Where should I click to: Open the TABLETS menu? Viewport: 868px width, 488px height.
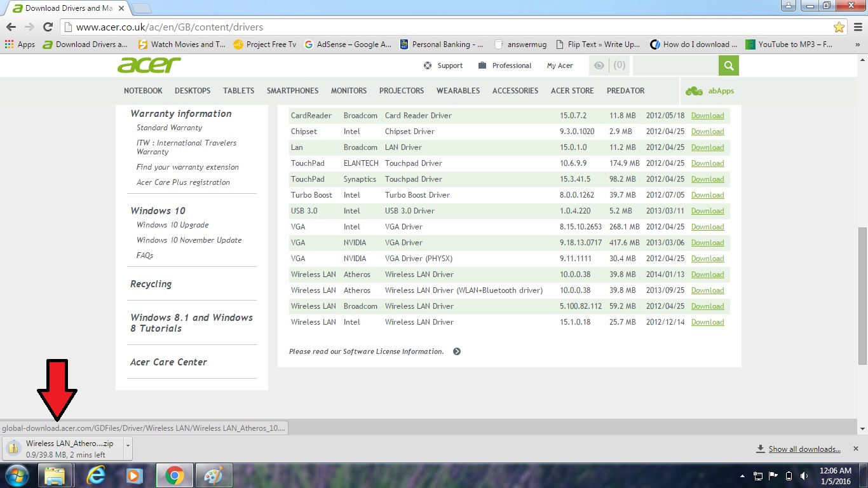238,91
